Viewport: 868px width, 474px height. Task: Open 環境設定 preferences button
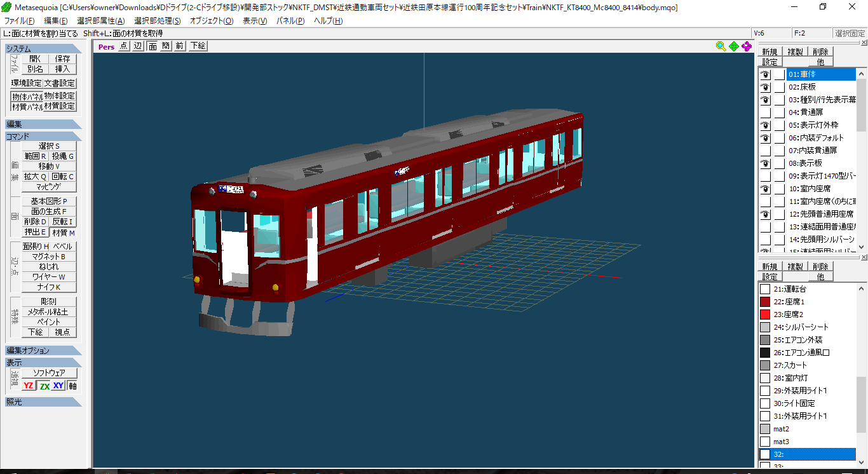[27, 83]
